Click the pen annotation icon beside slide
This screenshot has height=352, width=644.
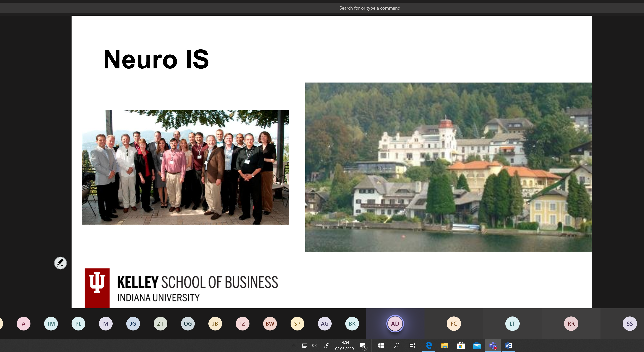pos(60,263)
